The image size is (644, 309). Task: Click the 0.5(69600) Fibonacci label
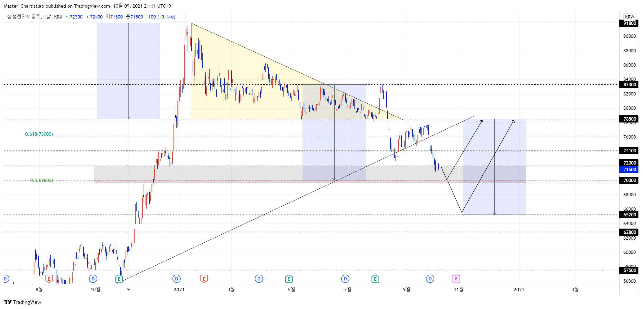[42, 180]
